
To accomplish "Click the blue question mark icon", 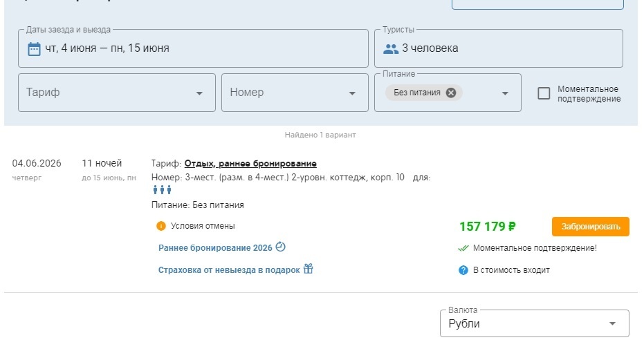I will pos(463,270).
